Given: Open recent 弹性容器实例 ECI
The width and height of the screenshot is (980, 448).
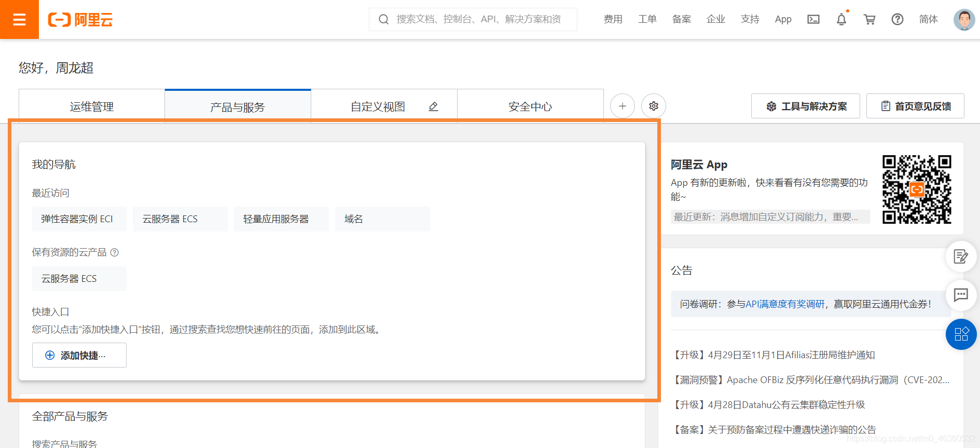Looking at the screenshot, I should (79, 219).
